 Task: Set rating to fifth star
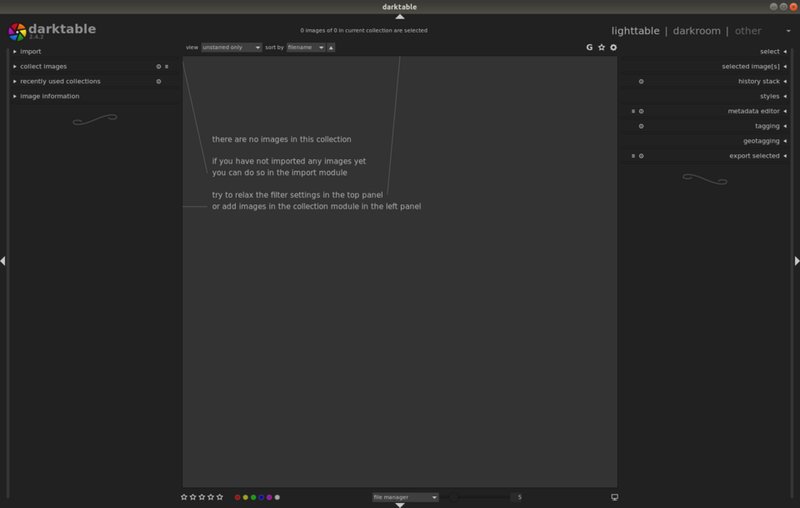[x=220, y=497]
